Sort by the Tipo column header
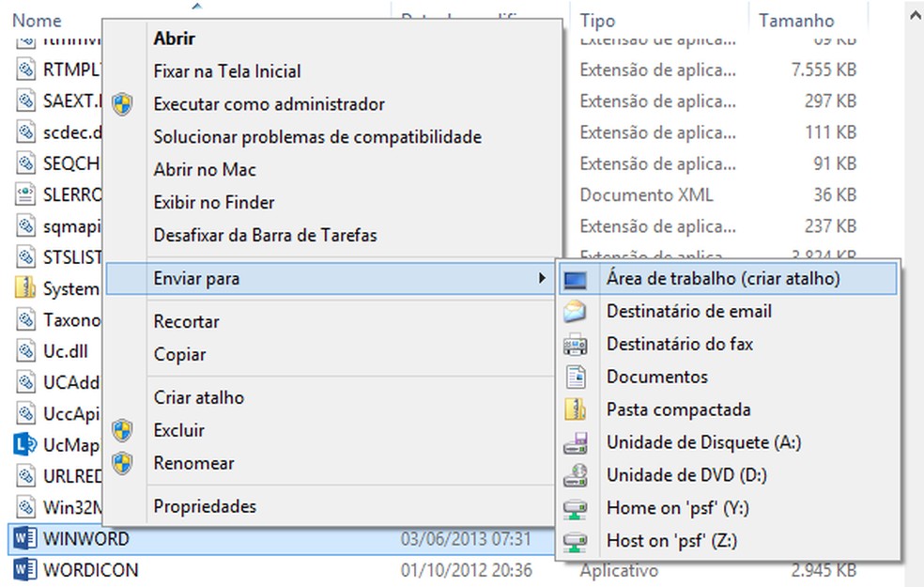Viewport: 924px width, 587px height. (x=597, y=21)
